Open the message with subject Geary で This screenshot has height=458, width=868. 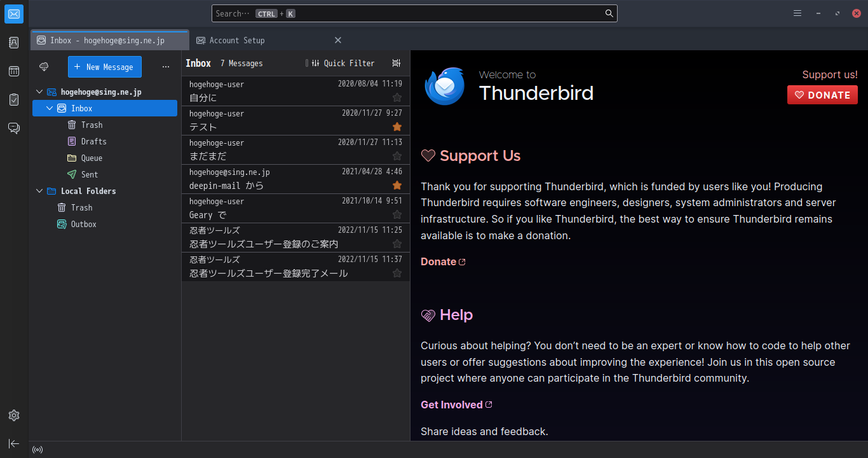tap(295, 208)
